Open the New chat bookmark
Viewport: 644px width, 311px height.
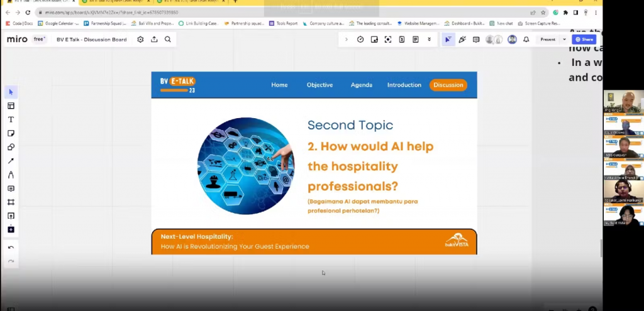(501, 23)
